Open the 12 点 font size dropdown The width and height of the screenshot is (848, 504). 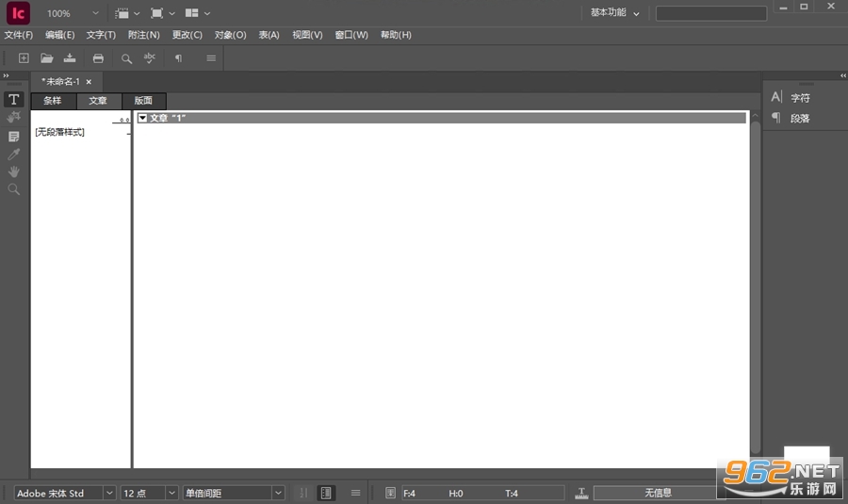[171, 493]
